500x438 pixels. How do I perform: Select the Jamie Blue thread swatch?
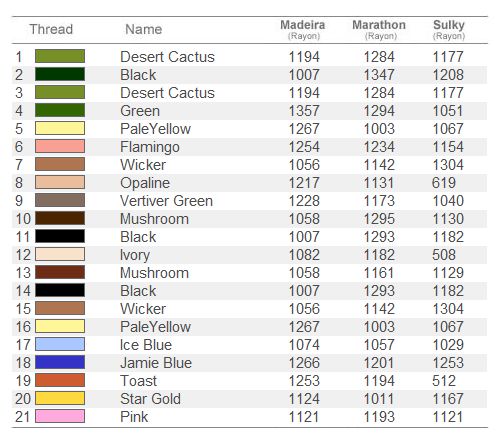tap(60, 362)
